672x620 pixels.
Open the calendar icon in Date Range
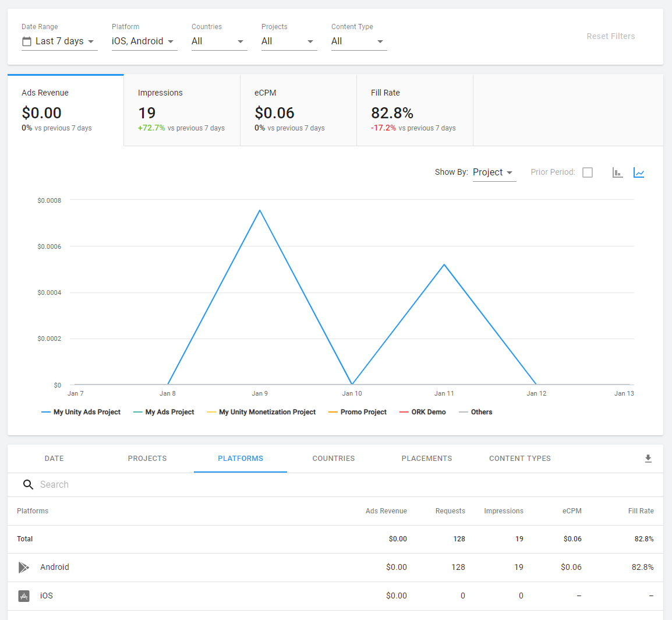click(26, 41)
